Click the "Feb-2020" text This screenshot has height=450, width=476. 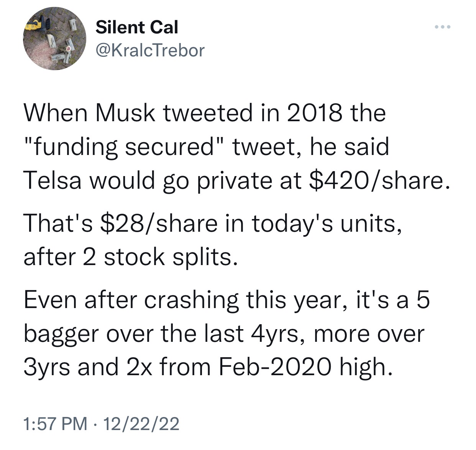[275, 367]
